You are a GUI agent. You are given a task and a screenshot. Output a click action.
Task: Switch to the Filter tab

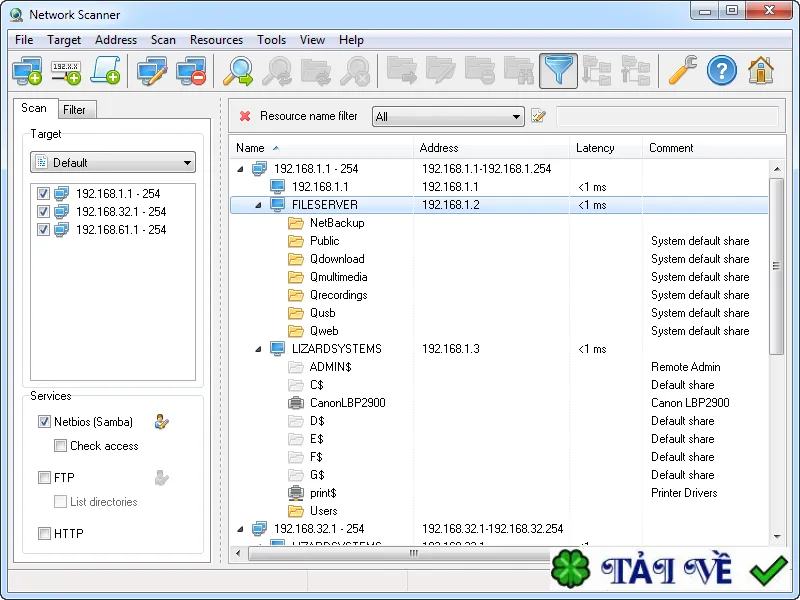pos(74,110)
